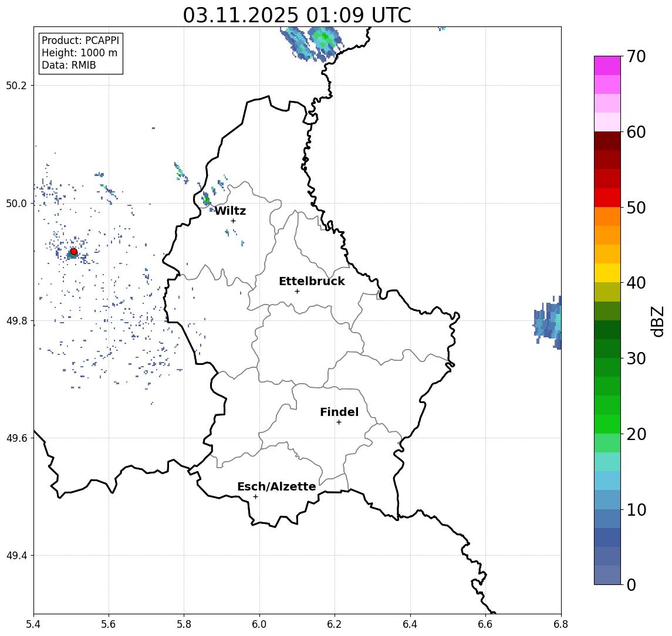Click the Findel station label
This screenshot has width=672, height=636.
339,412
